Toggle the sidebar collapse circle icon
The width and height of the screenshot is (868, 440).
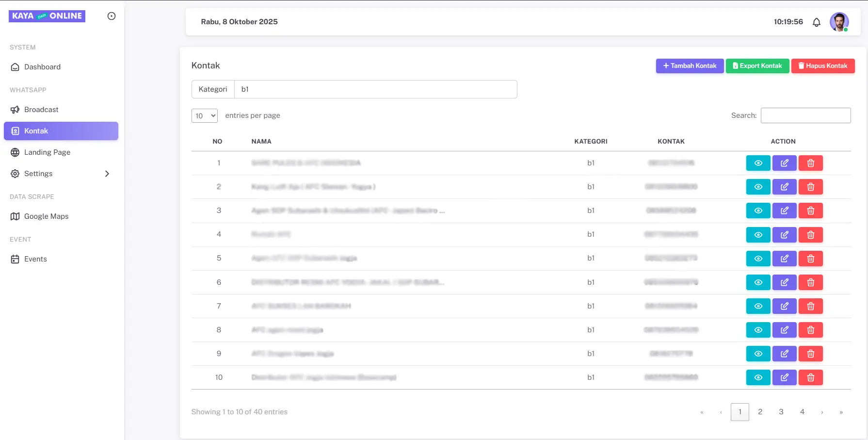point(112,16)
